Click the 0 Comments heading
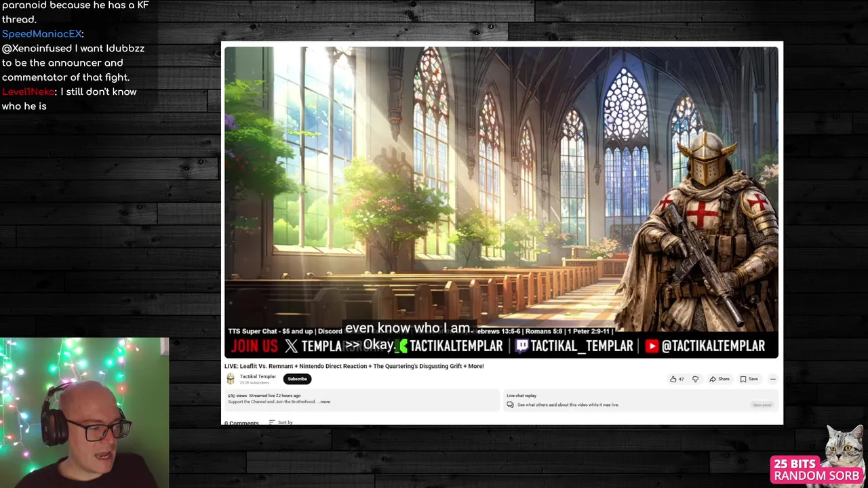The image size is (868, 488). click(x=241, y=423)
